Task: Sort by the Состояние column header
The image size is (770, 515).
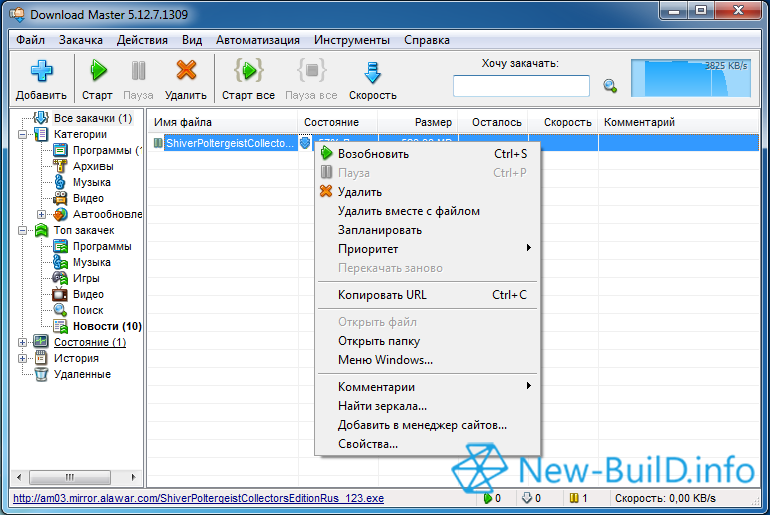Action: tap(337, 122)
